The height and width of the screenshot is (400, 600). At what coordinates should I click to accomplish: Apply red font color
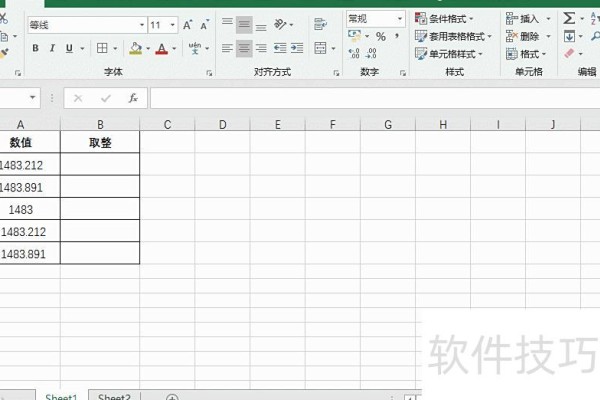click(162, 48)
